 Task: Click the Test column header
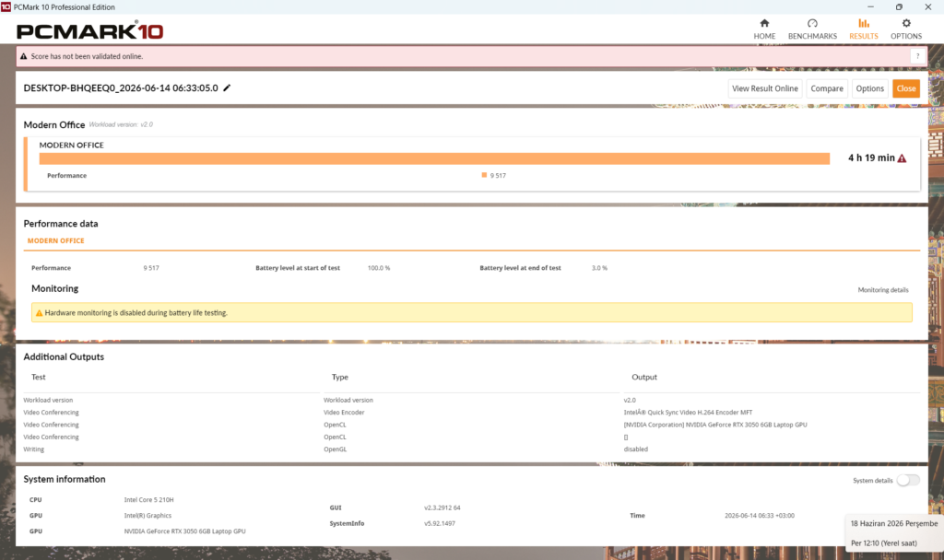[x=38, y=377]
